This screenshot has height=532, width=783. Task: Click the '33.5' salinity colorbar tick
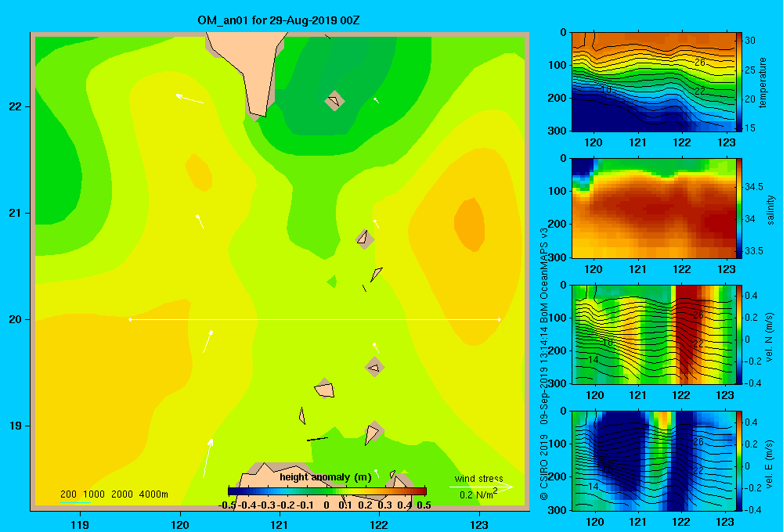coord(754,251)
